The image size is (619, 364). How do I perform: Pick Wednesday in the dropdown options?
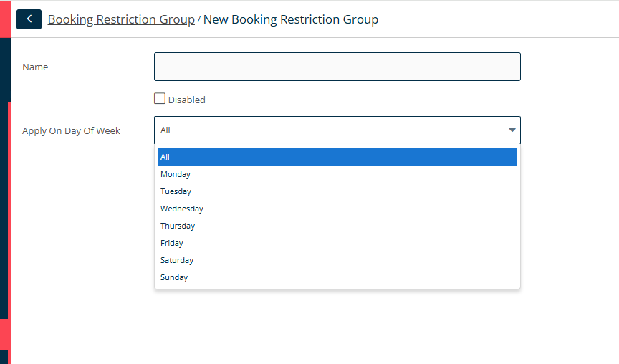[x=182, y=209]
